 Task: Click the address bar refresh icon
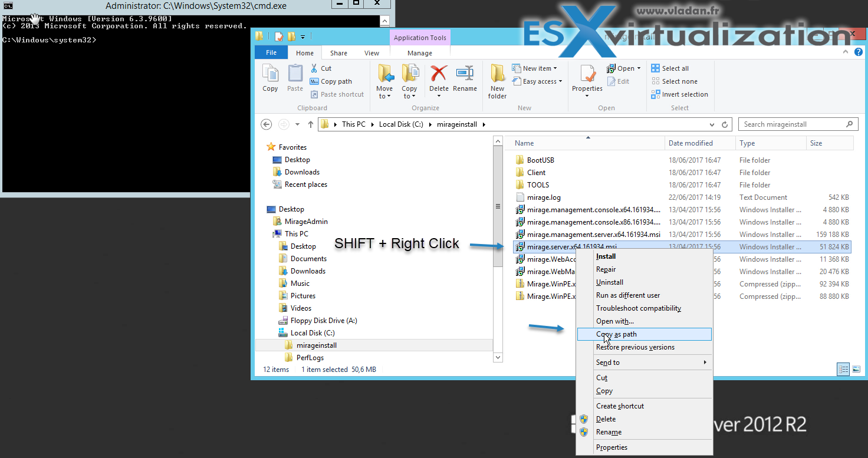(726, 124)
